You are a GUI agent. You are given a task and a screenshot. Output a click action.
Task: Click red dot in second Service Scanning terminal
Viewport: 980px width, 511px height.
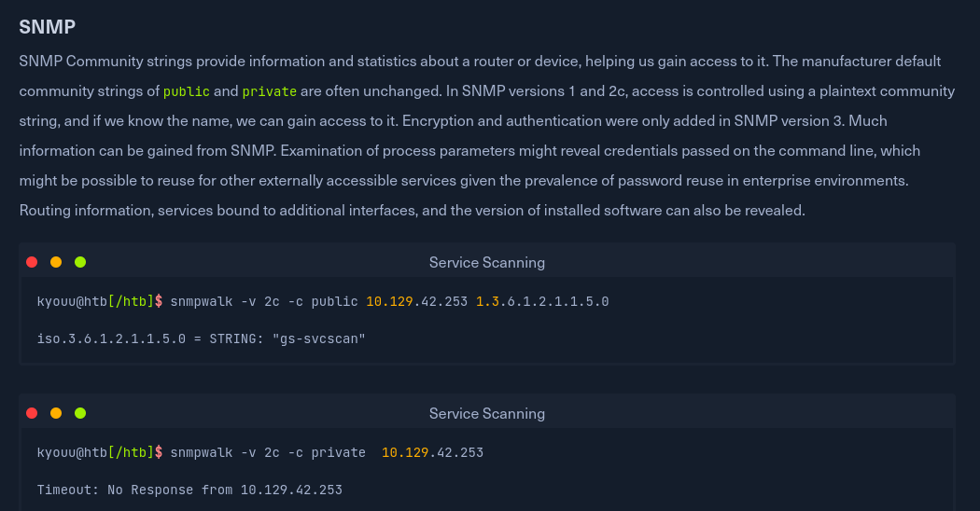pos(32,413)
